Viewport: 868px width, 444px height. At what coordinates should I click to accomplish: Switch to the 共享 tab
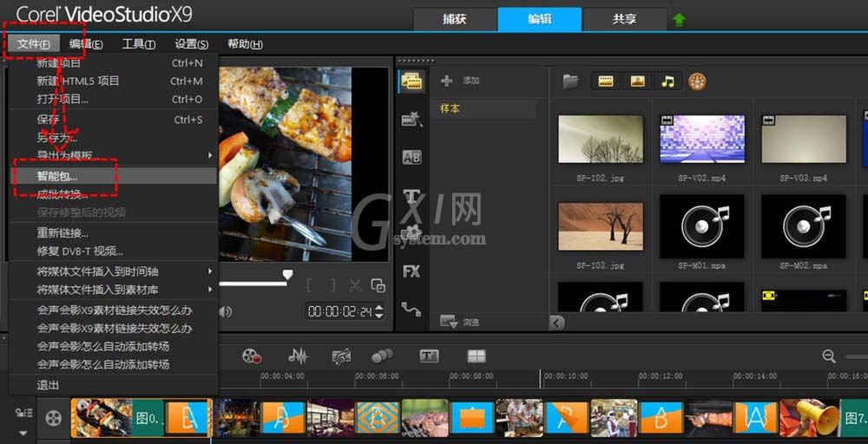coord(624,19)
